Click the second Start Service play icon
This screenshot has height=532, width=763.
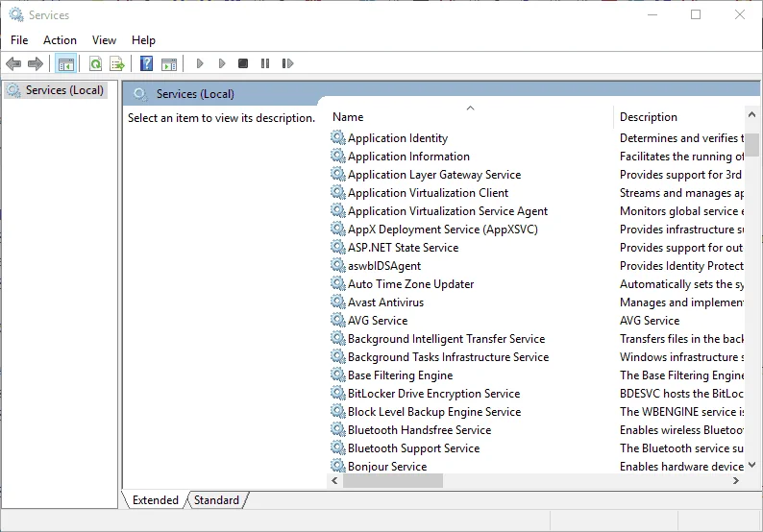coord(221,63)
